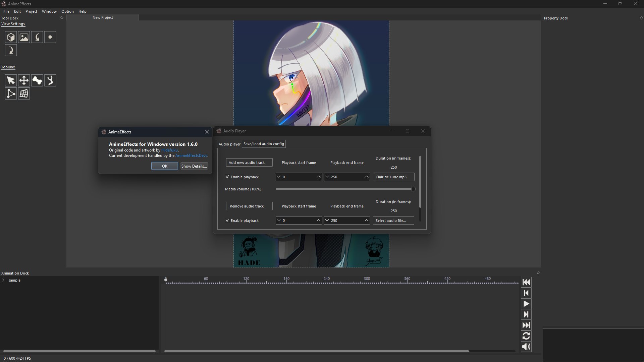The height and width of the screenshot is (362, 644).
Task: Click the timeline playhead at frame 0
Action: (166, 280)
